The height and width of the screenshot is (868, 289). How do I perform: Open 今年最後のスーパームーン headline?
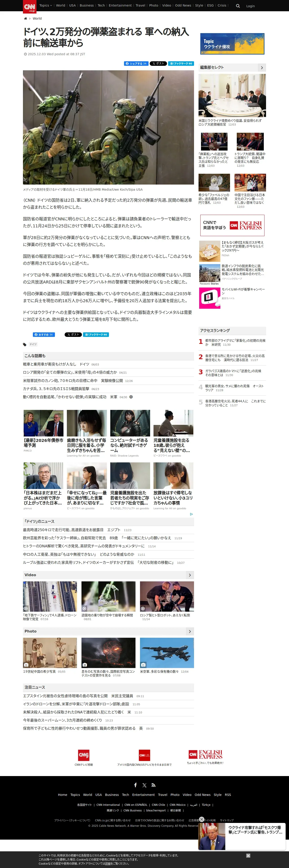click(62, 720)
